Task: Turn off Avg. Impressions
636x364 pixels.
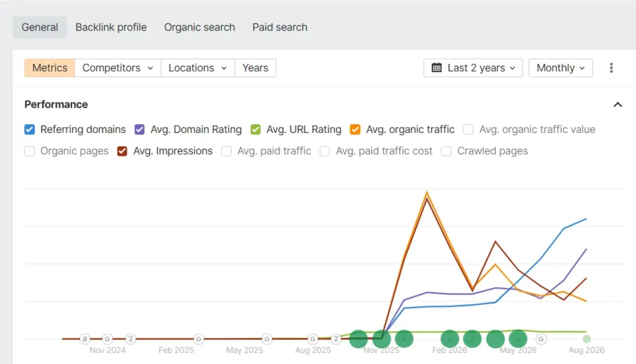Action: [122, 151]
